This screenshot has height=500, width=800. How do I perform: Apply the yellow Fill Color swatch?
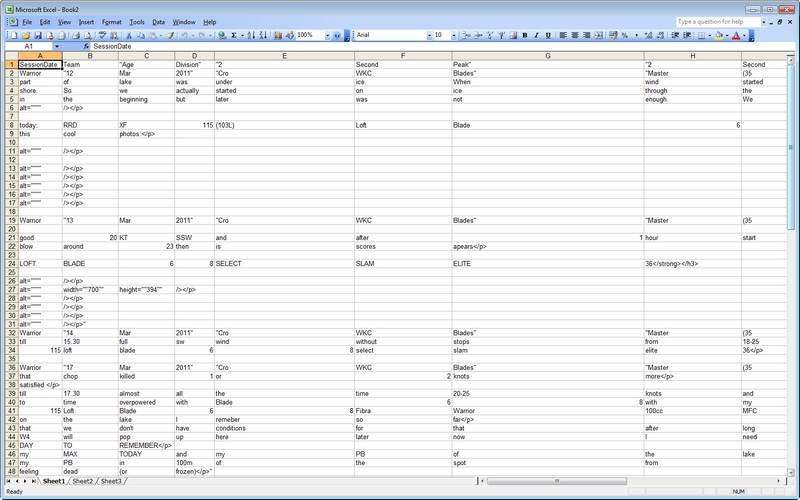(718, 35)
